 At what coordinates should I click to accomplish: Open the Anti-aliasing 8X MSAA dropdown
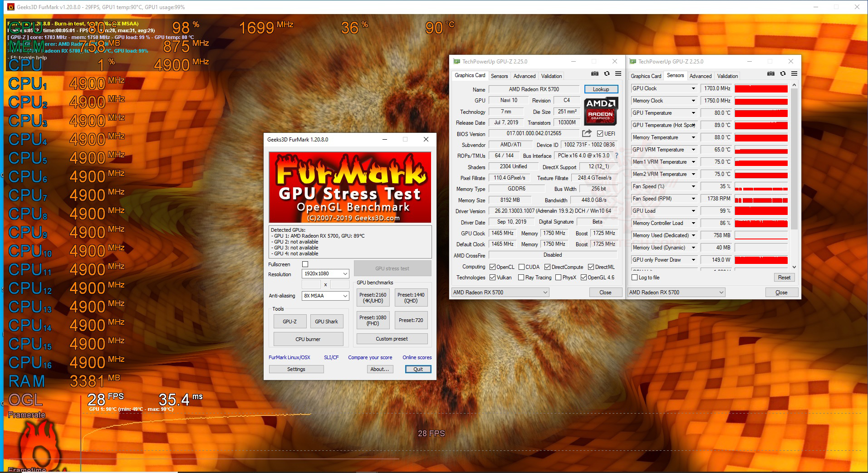[325, 296]
